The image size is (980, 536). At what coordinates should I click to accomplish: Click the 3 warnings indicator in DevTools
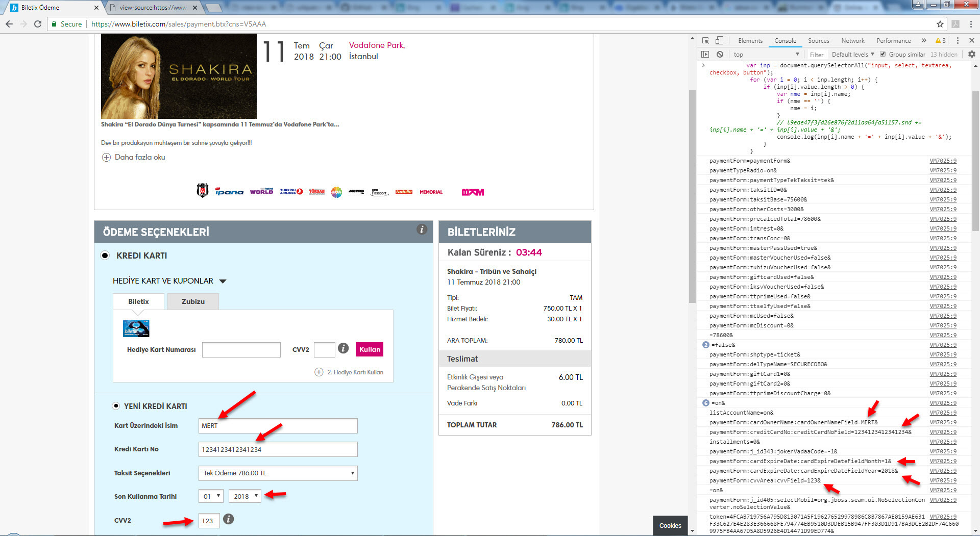pyautogui.click(x=941, y=40)
